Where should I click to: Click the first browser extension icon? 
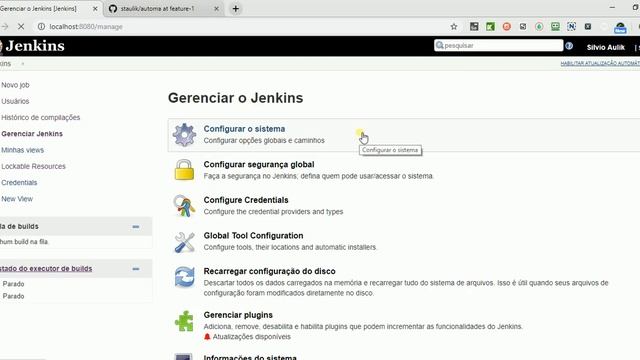tap(474, 27)
